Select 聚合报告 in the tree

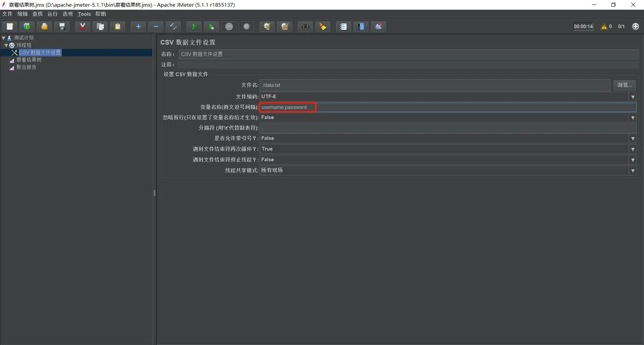26,67
